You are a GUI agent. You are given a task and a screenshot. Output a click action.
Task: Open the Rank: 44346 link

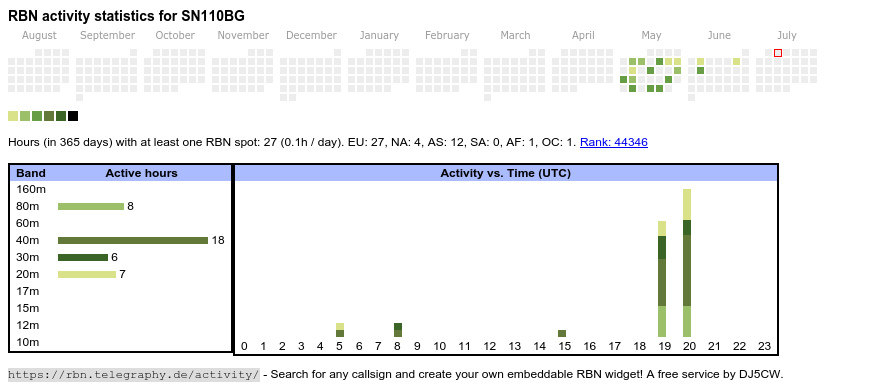[x=614, y=142]
